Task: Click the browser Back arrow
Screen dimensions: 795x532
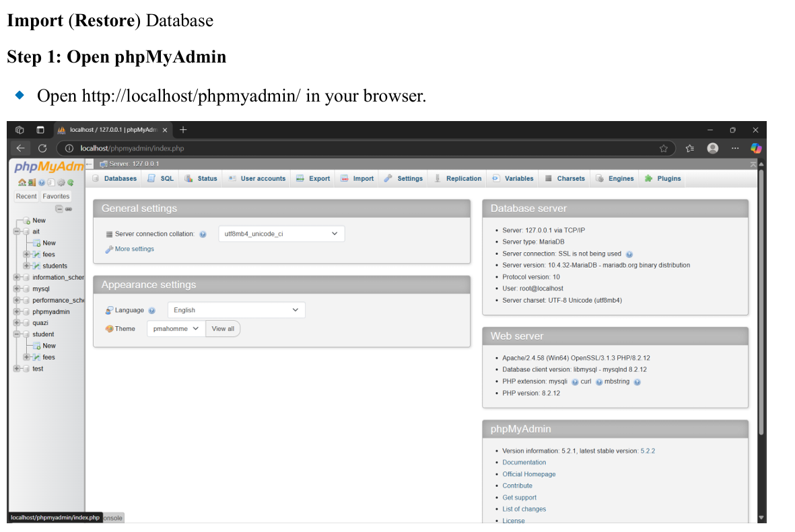Action: [x=20, y=148]
